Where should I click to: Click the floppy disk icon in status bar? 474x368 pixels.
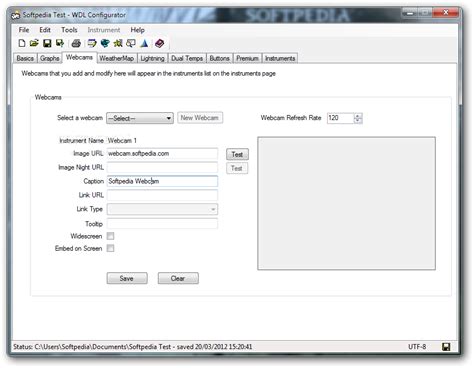[446, 347]
